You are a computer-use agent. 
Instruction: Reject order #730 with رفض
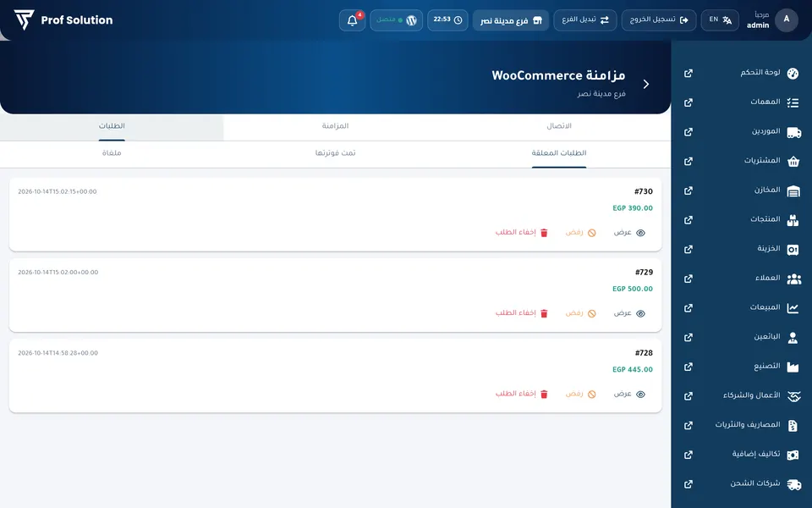[x=580, y=233]
